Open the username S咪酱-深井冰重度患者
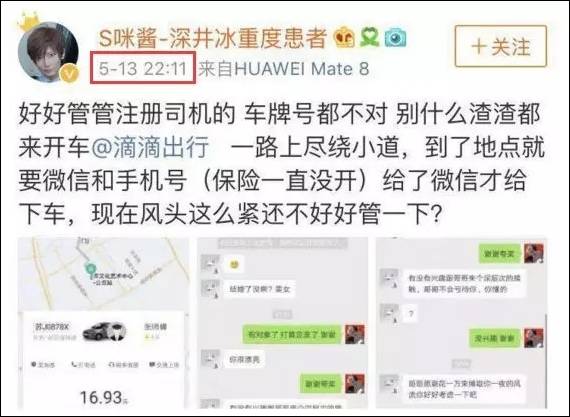Image resolution: width=570 pixels, height=417 pixels. (x=212, y=38)
